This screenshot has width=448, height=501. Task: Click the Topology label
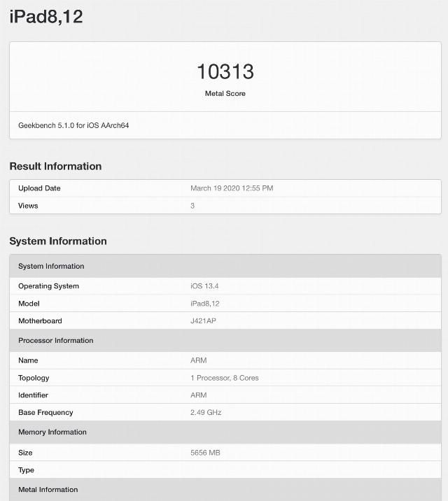(x=34, y=378)
